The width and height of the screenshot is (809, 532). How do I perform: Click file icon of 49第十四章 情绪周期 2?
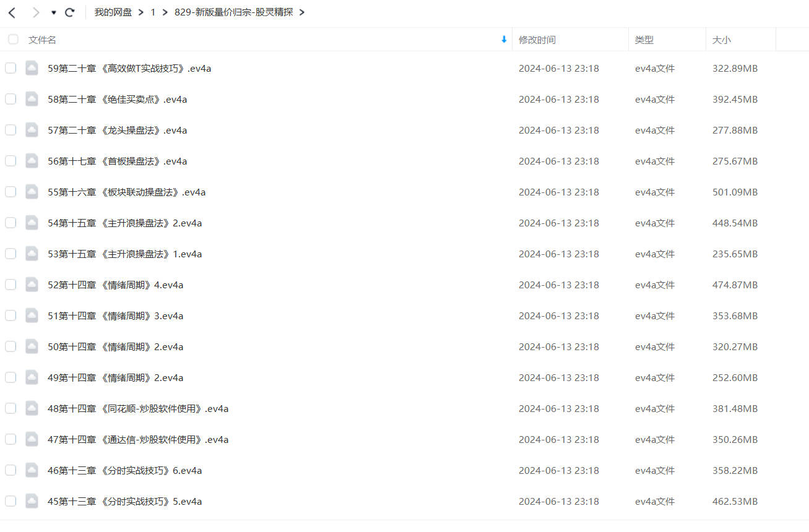(x=32, y=377)
